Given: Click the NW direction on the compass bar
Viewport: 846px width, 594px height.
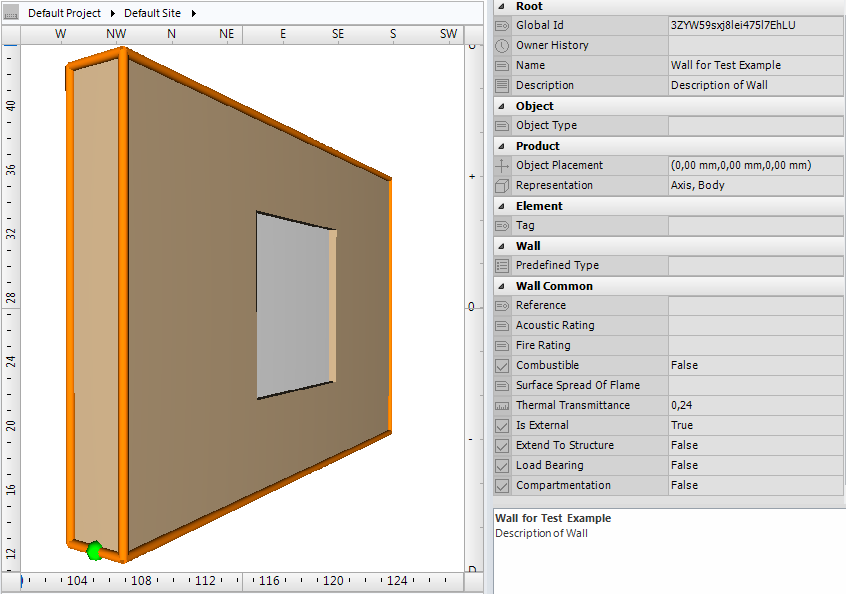Looking at the screenshot, I should point(116,34).
